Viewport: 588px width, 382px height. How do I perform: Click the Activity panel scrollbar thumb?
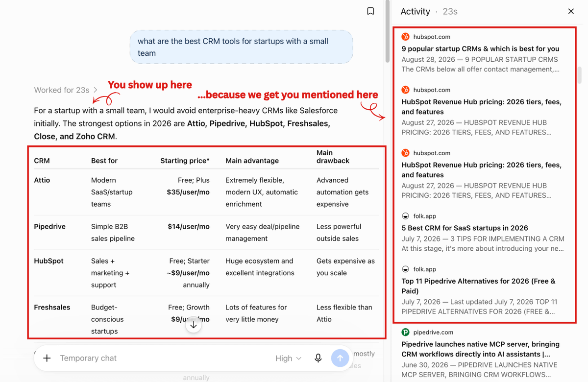point(580,75)
